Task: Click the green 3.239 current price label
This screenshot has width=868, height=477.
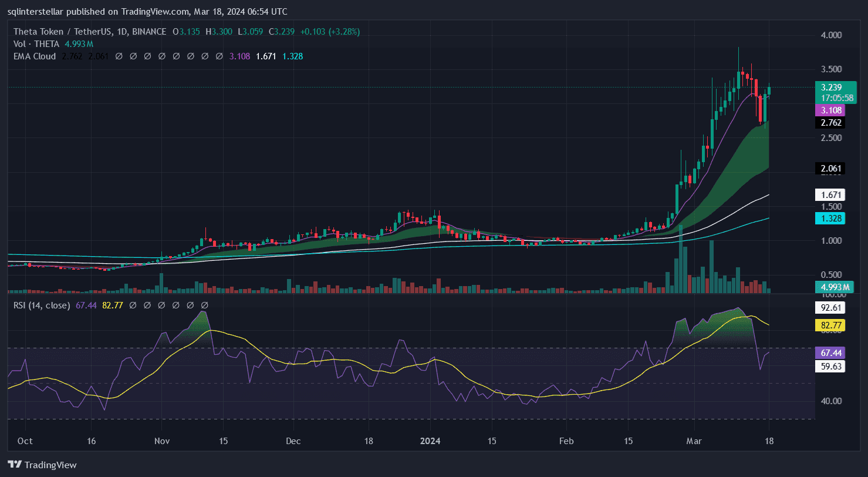Action: click(831, 87)
